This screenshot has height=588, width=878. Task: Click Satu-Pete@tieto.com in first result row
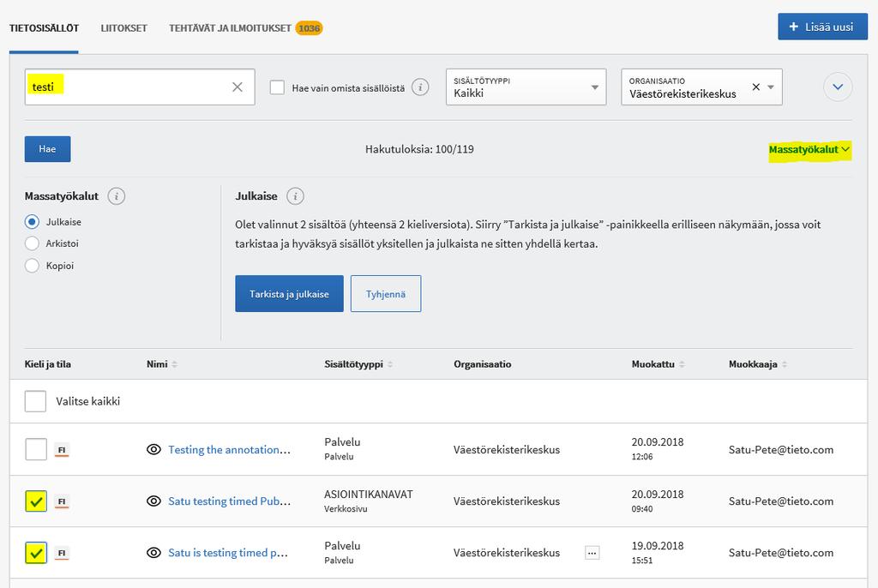coord(781,450)
